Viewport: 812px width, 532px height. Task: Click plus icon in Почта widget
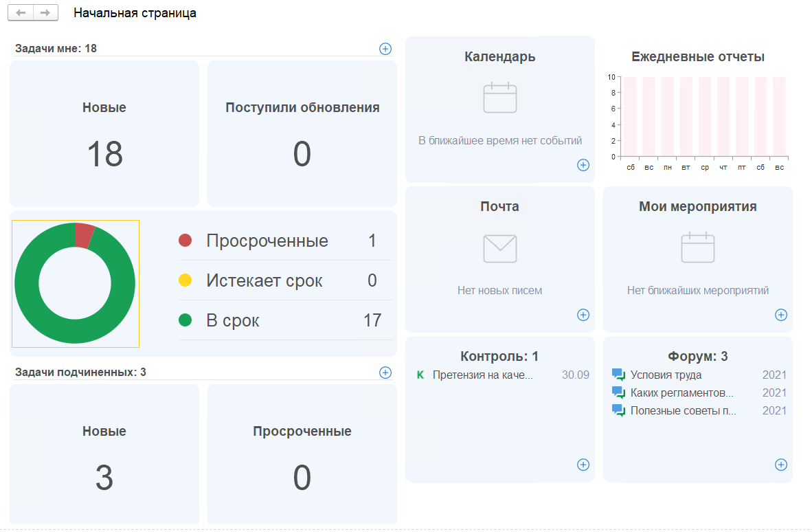point(583,315)
